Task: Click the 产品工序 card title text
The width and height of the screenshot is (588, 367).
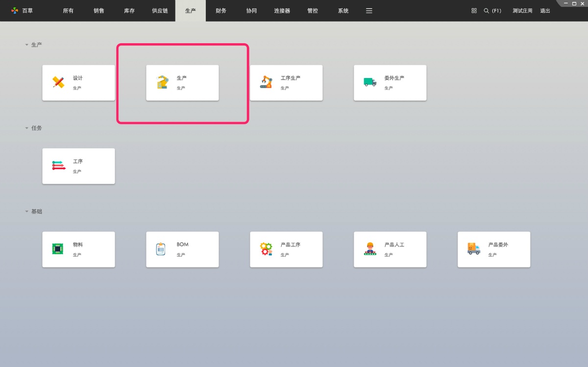Action: tap(291, 244)
